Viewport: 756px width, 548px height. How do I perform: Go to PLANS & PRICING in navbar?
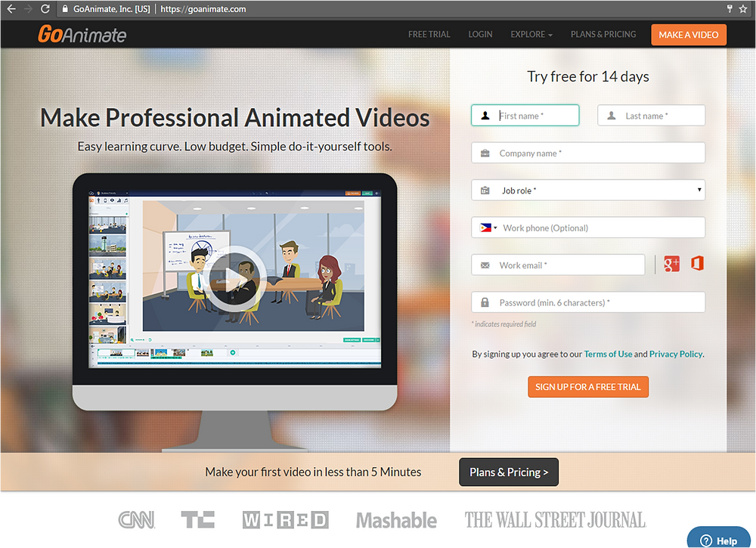click(603, 35)
